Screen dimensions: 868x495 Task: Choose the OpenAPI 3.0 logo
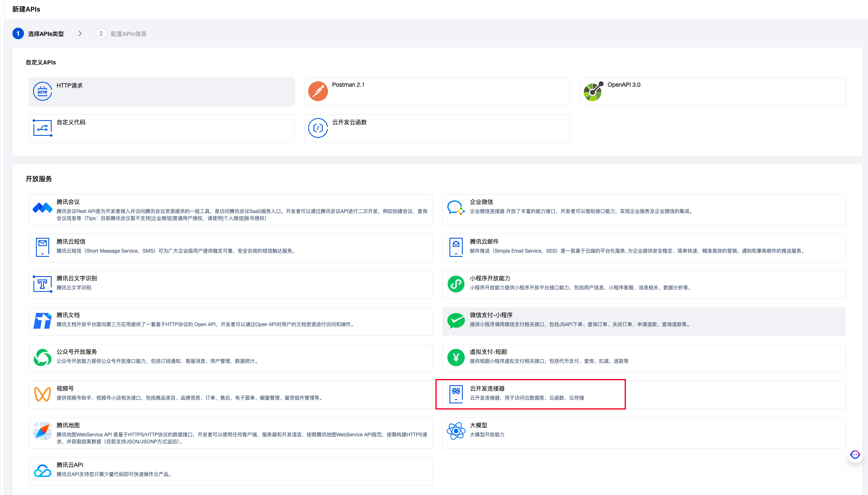(x=593, y=91)
